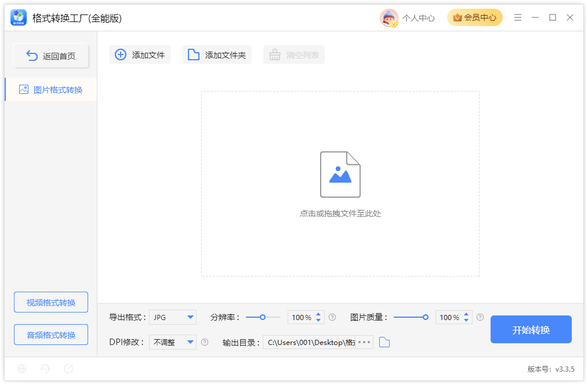Open the 导出格式 JPG dropdown
This screenshot has width=588, height=385.
tap(173, 317)
